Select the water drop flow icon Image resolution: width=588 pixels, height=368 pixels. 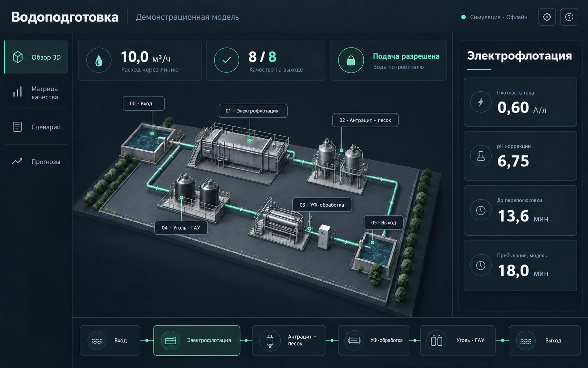tap(99, 60)
